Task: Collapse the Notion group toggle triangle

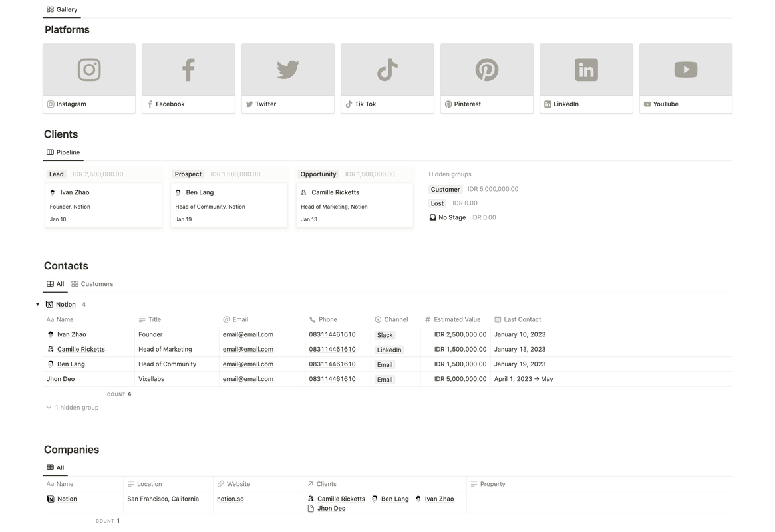Action: pos(37,305)
